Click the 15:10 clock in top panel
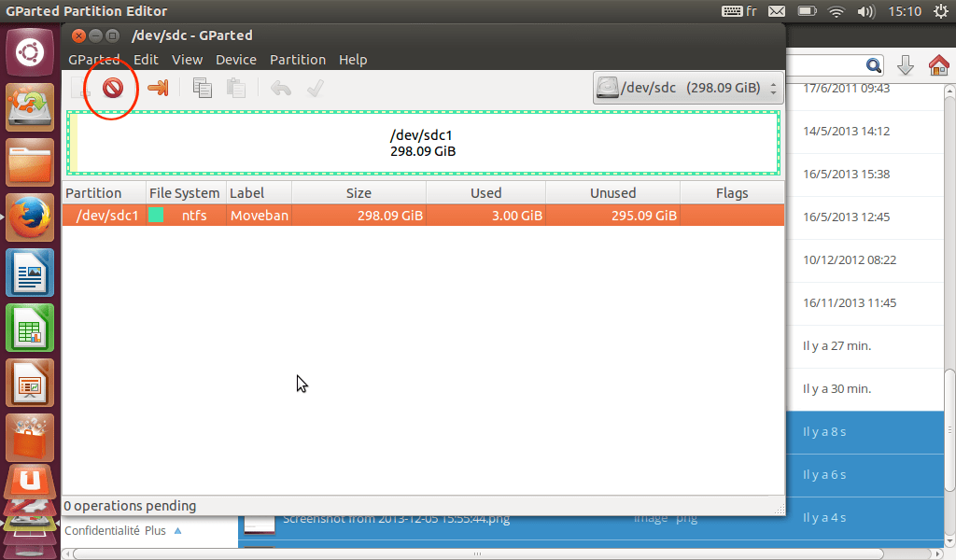This screenshot has height=560, width=956. pos(905,11)
